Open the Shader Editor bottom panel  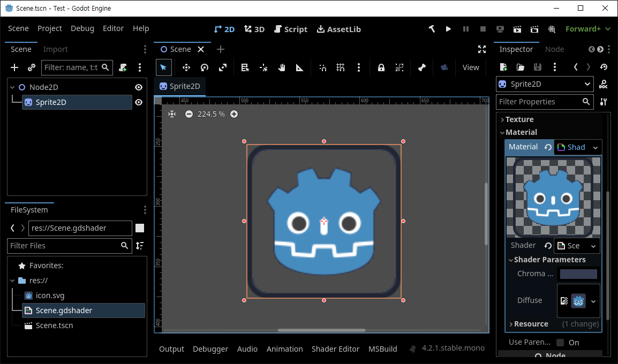(335, 350)
